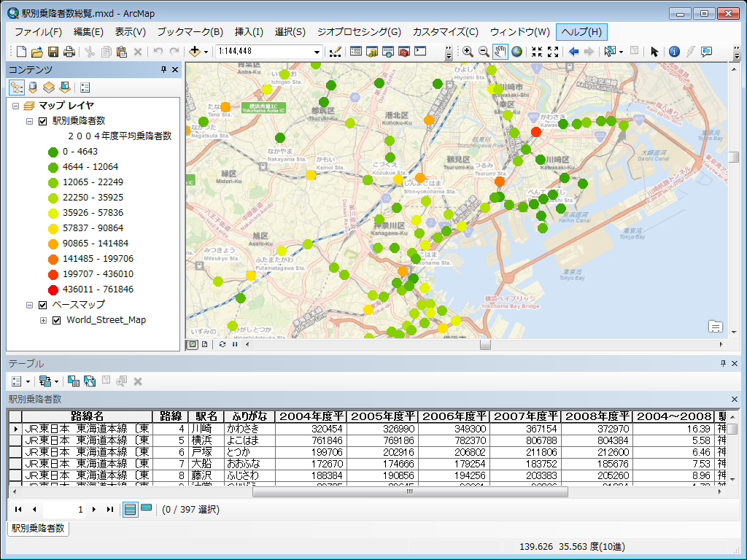Open the カスタマイズ(C) menu
The image size is (747, 560).
coord(446,32)
